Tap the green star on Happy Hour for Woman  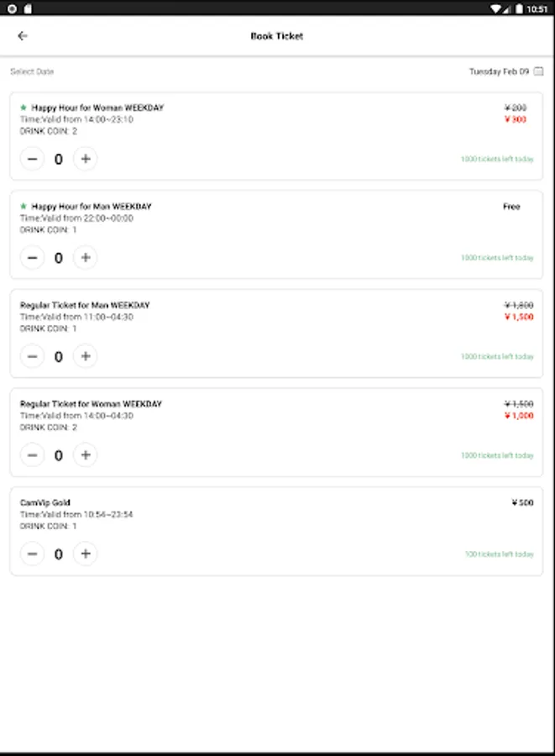24,107
